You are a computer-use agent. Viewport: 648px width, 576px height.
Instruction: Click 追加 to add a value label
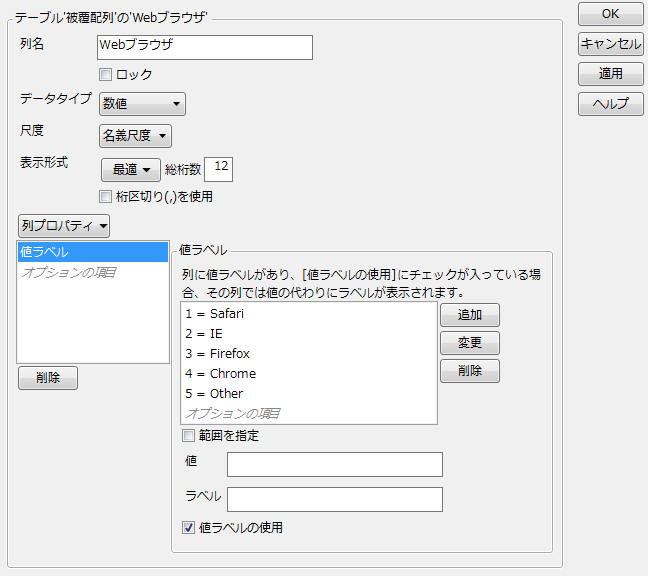click(470, 315)
